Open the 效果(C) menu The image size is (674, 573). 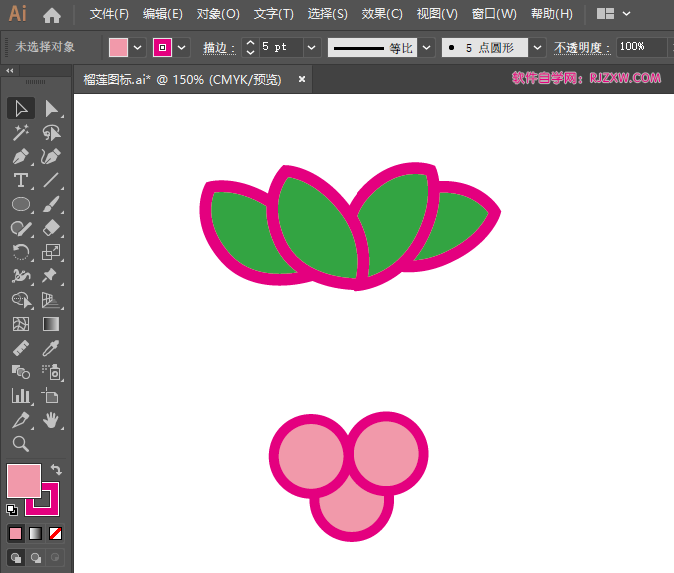381,14
